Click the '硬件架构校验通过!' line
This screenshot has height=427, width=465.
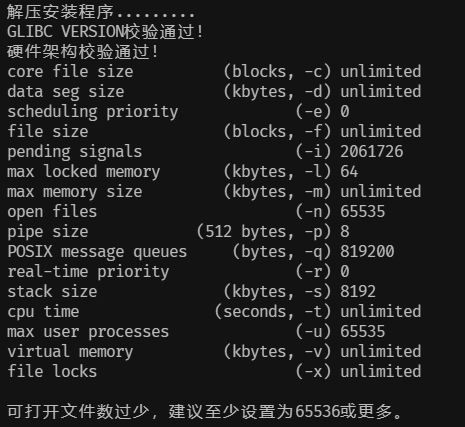(x=82, y=52)
